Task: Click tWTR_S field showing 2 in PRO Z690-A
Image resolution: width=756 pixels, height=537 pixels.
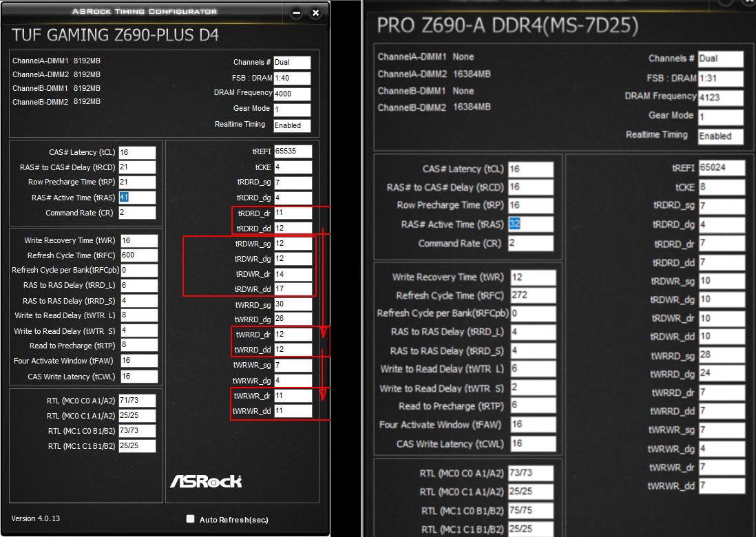Action: pyautogui.click(x=533, y=388)
